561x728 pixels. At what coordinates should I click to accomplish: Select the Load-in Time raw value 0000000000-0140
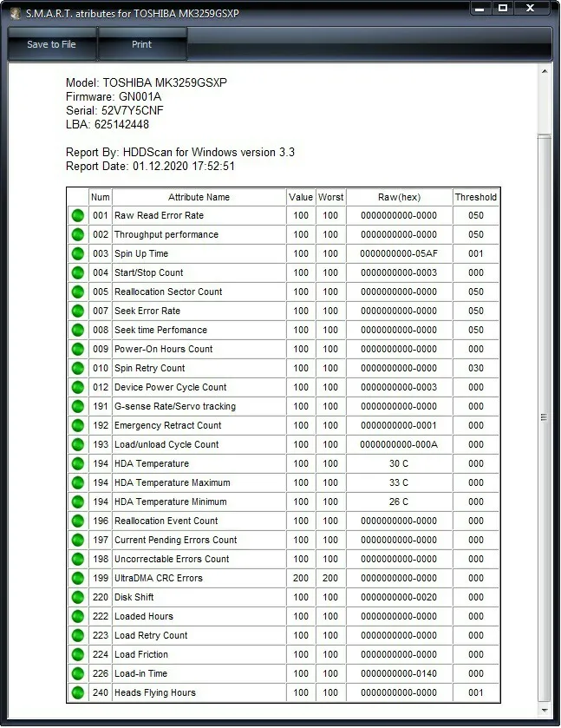pos(399,673)
